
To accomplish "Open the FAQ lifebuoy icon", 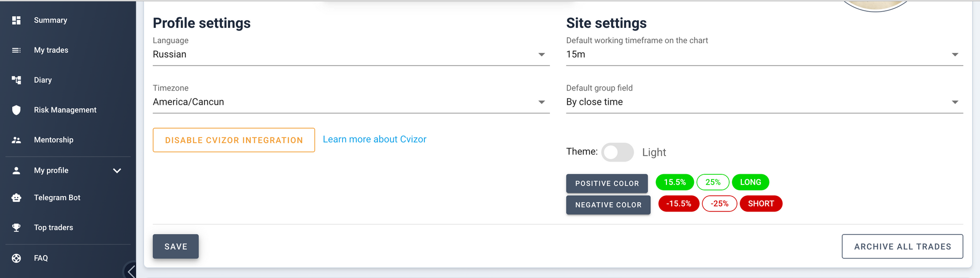I will [x=16, y=258].
